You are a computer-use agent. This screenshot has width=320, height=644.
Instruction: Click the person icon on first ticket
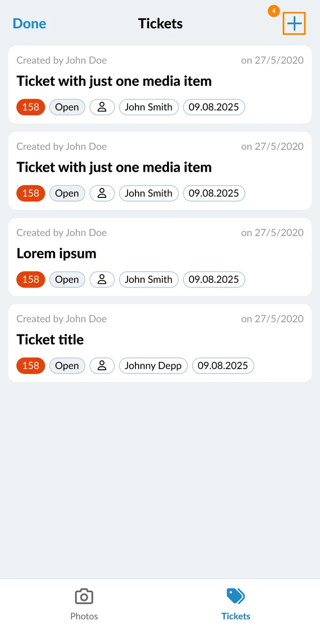coord(102,107)
